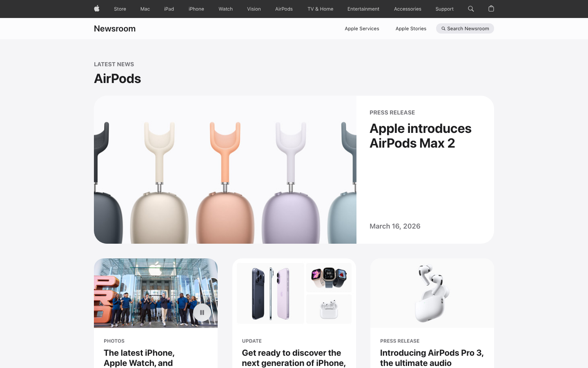Open the Store menu
Viewport: 588px width, 368px height.
[120, 9]
